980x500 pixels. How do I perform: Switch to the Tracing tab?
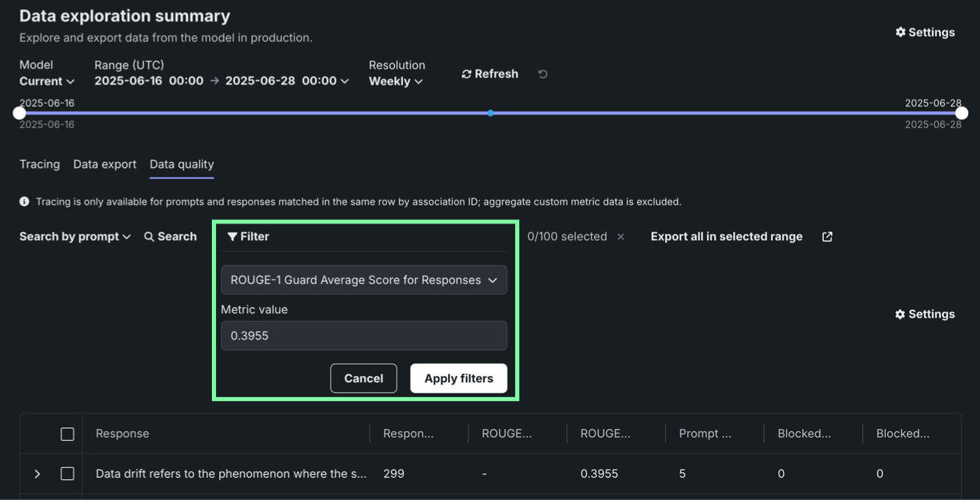tap(40, 164)
